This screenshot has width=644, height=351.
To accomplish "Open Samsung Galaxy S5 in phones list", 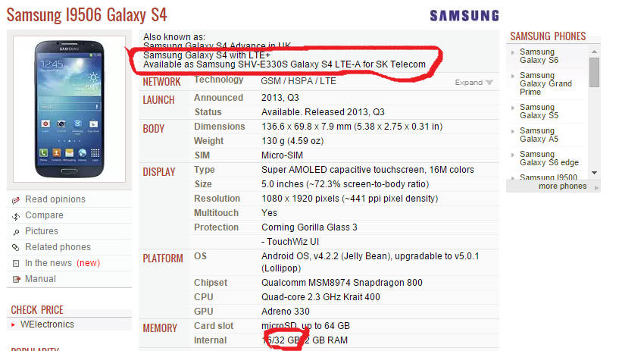I will 539,111.
